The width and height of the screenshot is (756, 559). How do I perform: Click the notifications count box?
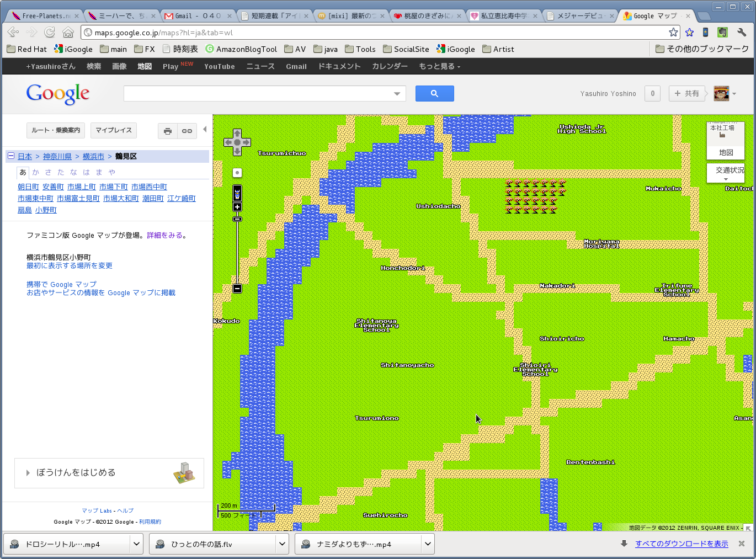click(x=653, y=93)
